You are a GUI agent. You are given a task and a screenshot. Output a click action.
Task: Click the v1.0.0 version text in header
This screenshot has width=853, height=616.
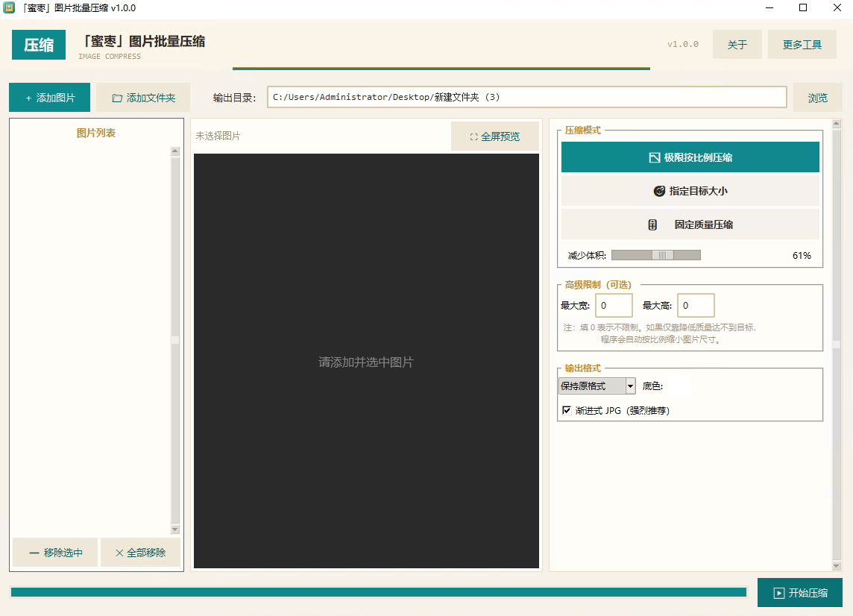(683, 44)
